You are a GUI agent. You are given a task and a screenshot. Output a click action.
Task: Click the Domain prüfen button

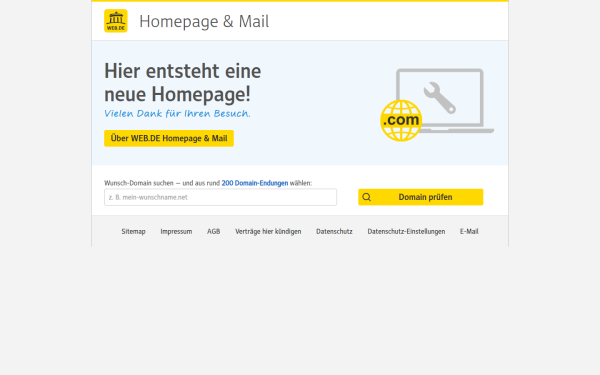coord(421,197)
